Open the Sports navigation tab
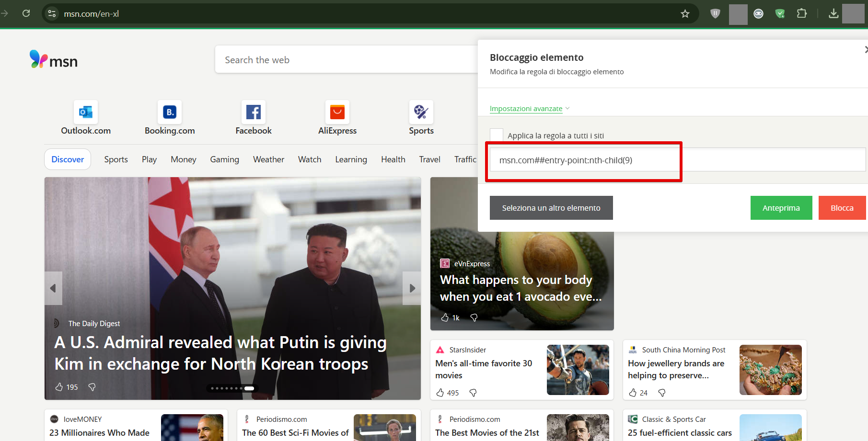Viewport: 868px width, 441px height. 116,159
